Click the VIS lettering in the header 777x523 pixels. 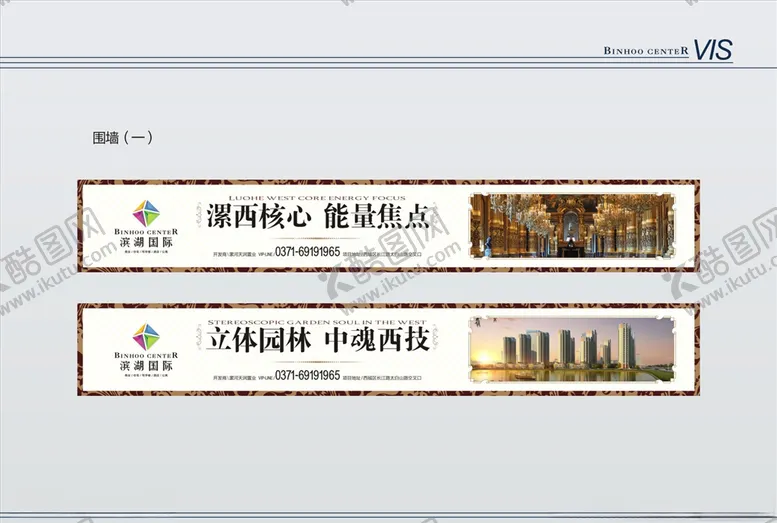tap(713, 50)
